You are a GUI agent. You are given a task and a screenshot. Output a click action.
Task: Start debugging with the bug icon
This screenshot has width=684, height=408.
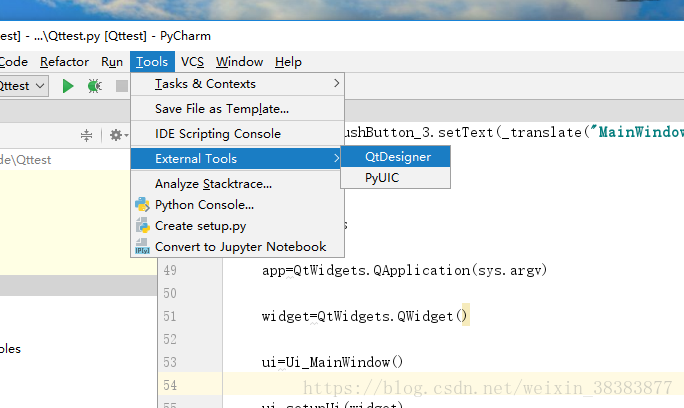coord(95,86)
